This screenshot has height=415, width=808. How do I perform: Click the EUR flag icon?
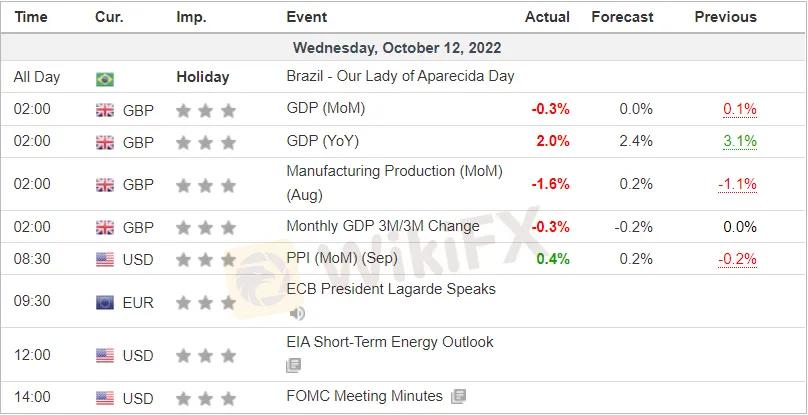[104, 302]
